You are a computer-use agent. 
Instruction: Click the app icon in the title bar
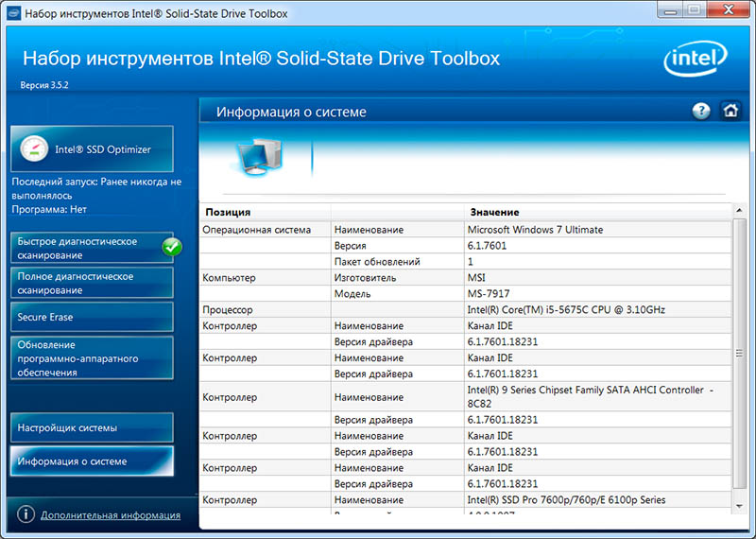pos(13,13)
